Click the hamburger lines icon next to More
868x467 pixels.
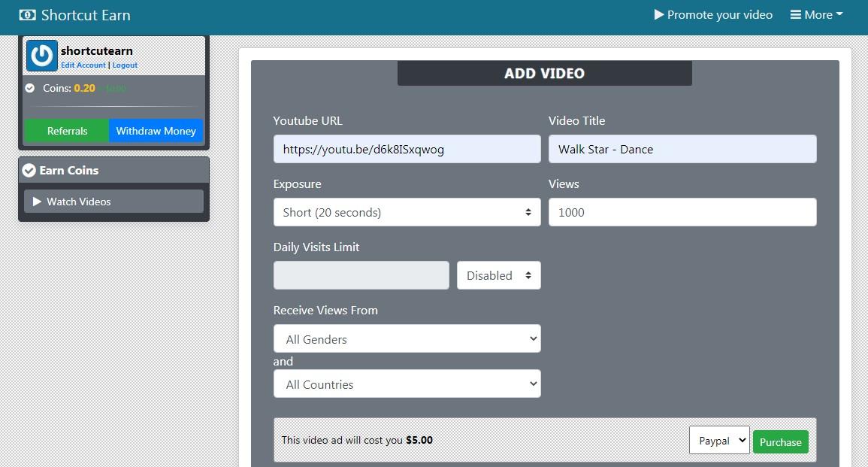coord(794,14)
